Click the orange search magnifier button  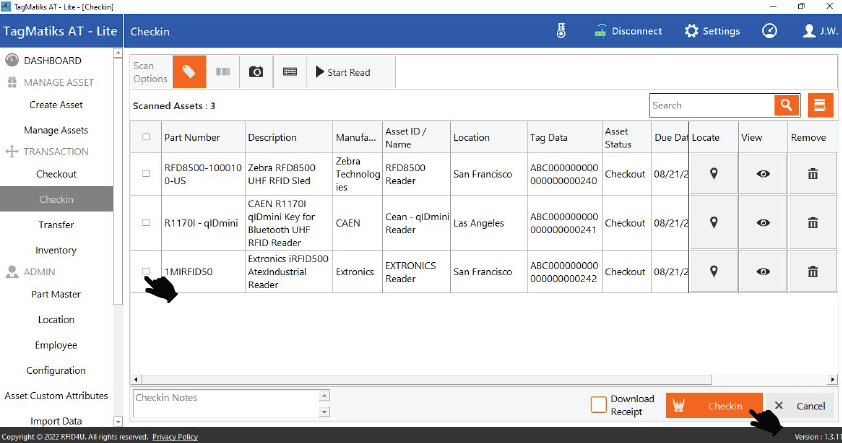[788, 105]
